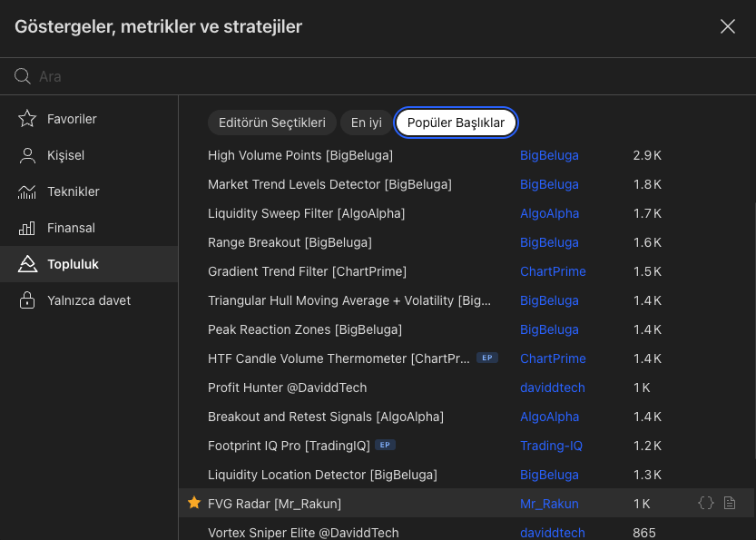756x540 pixels.
Task: Click the Kişisel person icon
Action: point(27,155)
